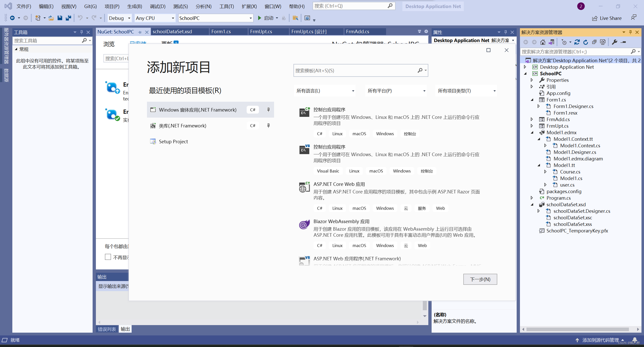Image resolution: width=644 pixels, height=347 pixels.
Task: Click the Home icon in Solution Explorer
Action: click(x=543, y=42)
